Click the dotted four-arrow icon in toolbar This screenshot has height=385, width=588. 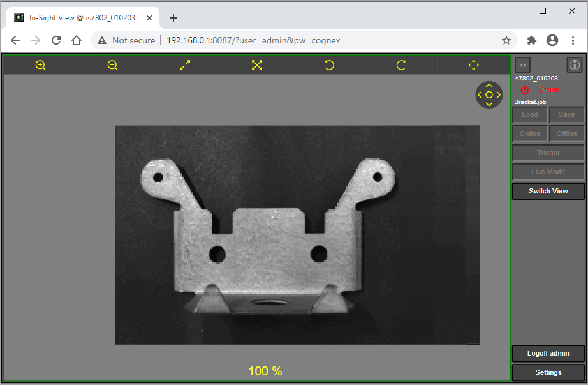coord(473,65)
